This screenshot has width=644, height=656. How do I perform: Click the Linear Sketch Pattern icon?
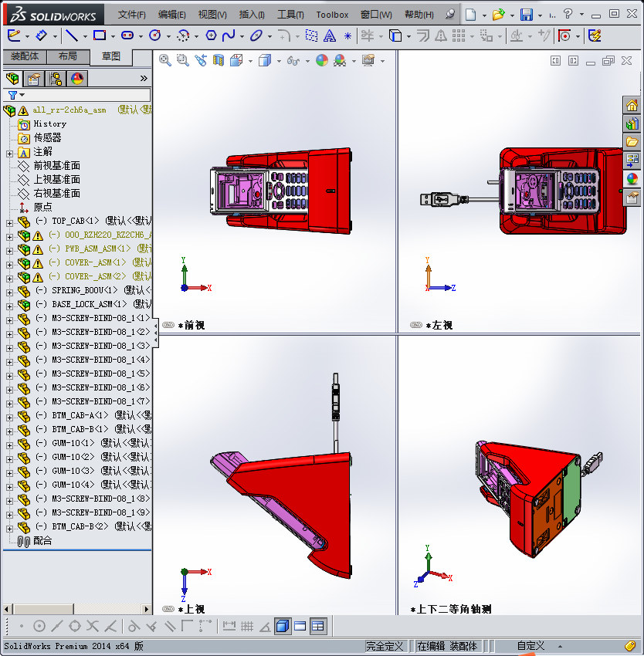[x=459, y=36]
